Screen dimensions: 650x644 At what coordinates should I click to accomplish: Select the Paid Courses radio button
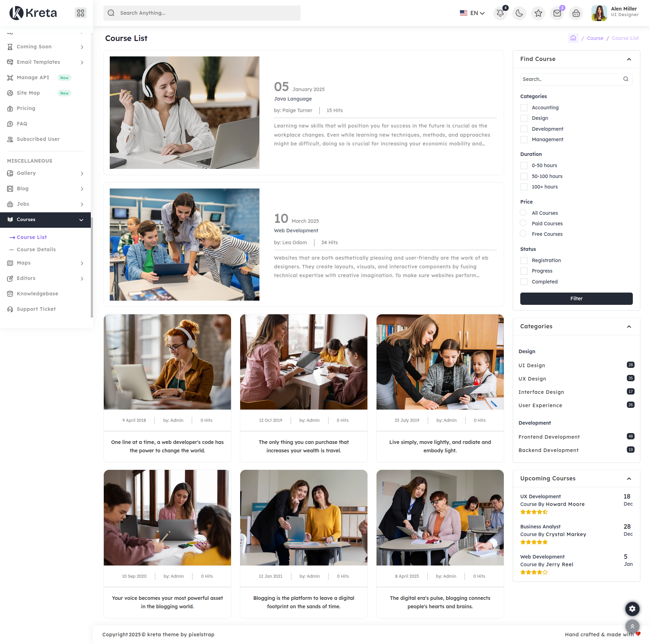pyautogui.click(x=523, y=223)
